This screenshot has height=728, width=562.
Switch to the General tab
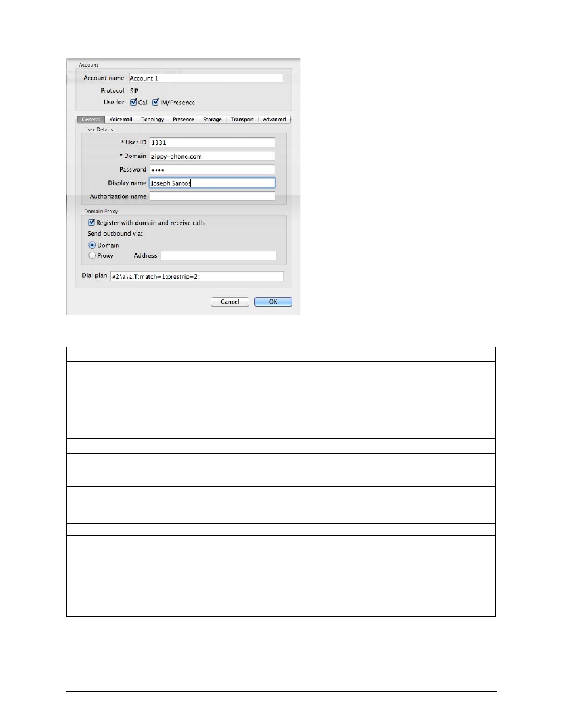coord(91,119)
